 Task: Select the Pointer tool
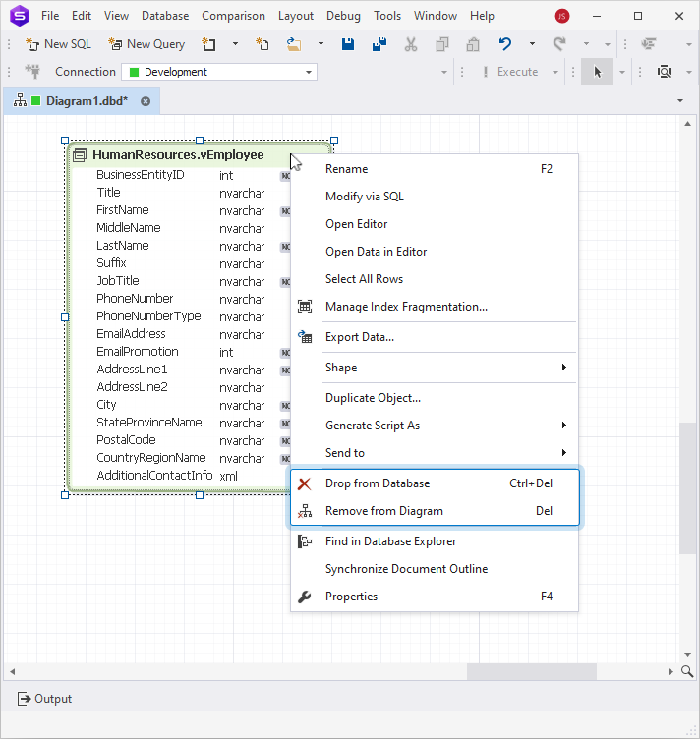pos(597,72)
